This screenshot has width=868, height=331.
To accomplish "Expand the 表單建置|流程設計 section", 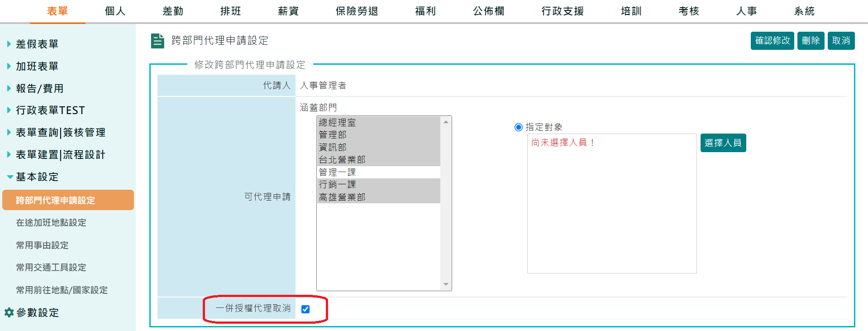I will coord(56,154).
